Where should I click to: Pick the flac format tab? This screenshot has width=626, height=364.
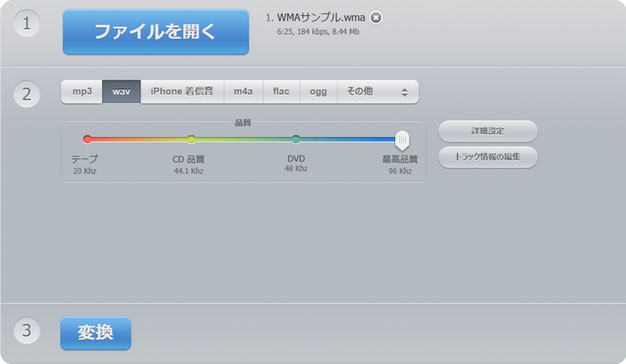coord(281,91)
